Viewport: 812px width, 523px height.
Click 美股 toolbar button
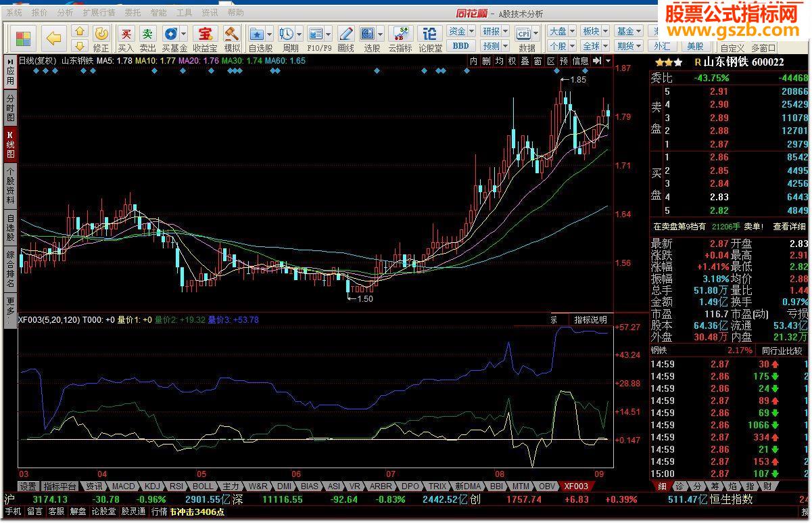(x=694, y=45)
